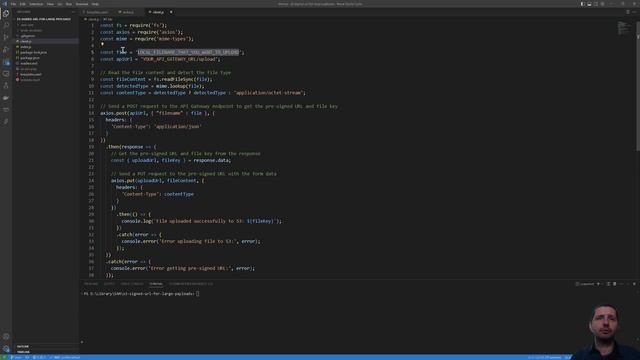Open the Explorer view in activity bar
This screenshot has width=640, height=360.
point(6,13)
